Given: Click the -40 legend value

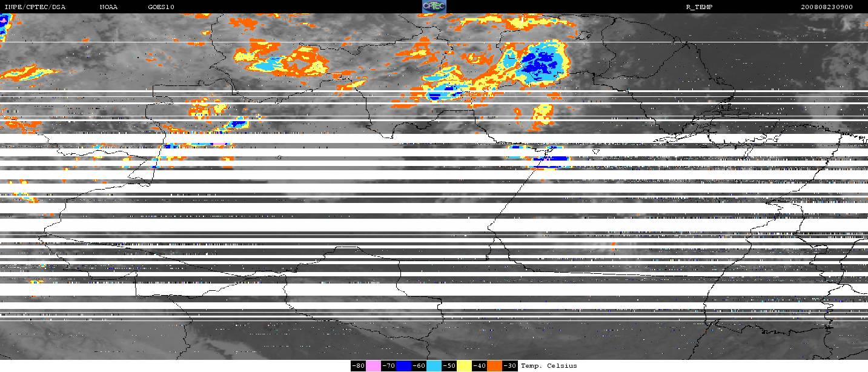Looking at the screenshot, I should (480, 366).
